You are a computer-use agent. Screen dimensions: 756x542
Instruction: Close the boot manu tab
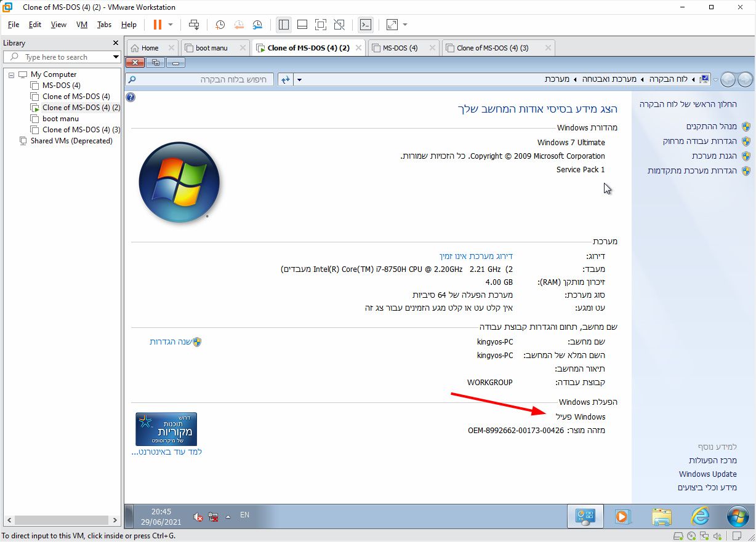243,47
